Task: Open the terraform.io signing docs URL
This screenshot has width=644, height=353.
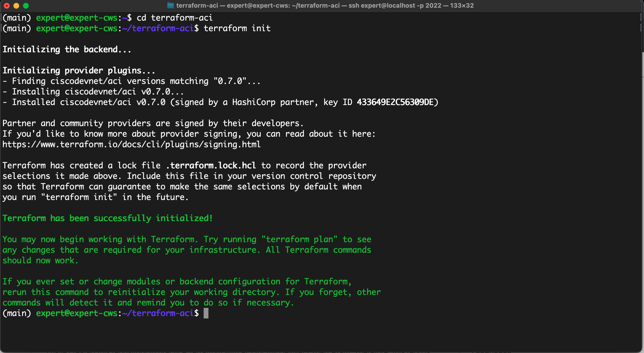Action: pos(132,144)
